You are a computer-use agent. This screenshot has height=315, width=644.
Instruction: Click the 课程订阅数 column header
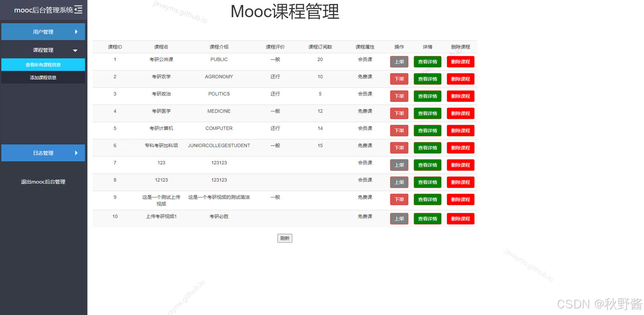point(320,47)
